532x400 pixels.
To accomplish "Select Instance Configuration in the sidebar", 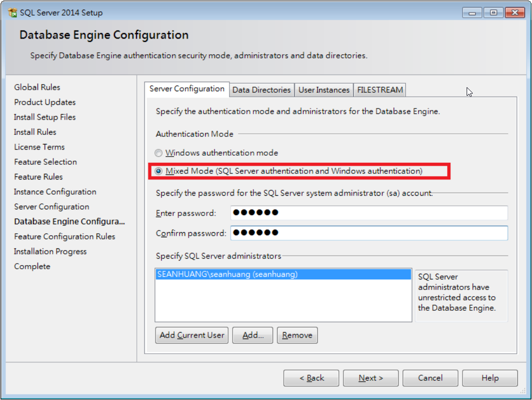I will 54,192.
